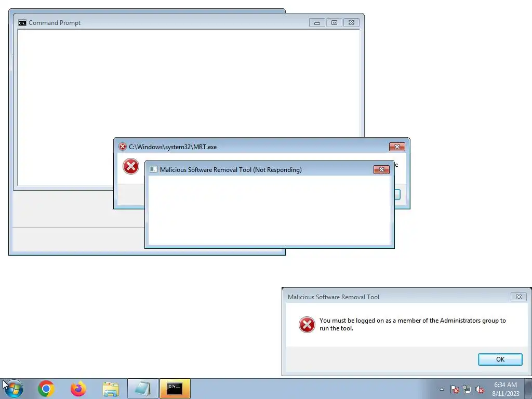Screen dimensions: 532x399
Task: Click the Command Prompt title text
Action: [55, 23]
